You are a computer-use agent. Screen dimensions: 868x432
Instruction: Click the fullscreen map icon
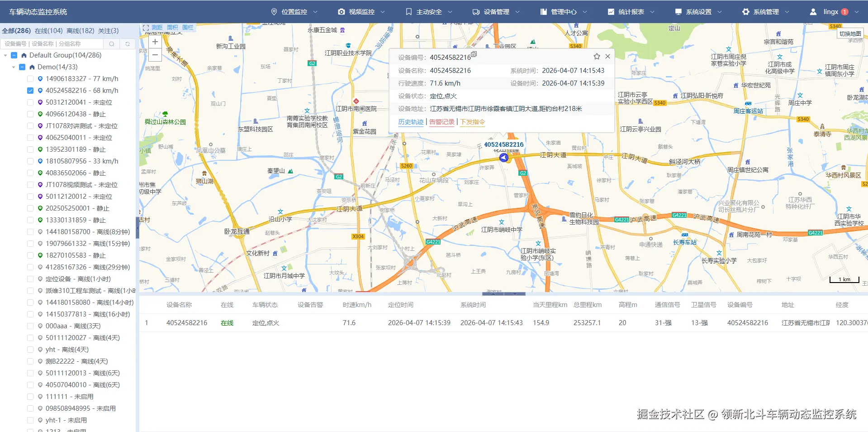(146, 28)
